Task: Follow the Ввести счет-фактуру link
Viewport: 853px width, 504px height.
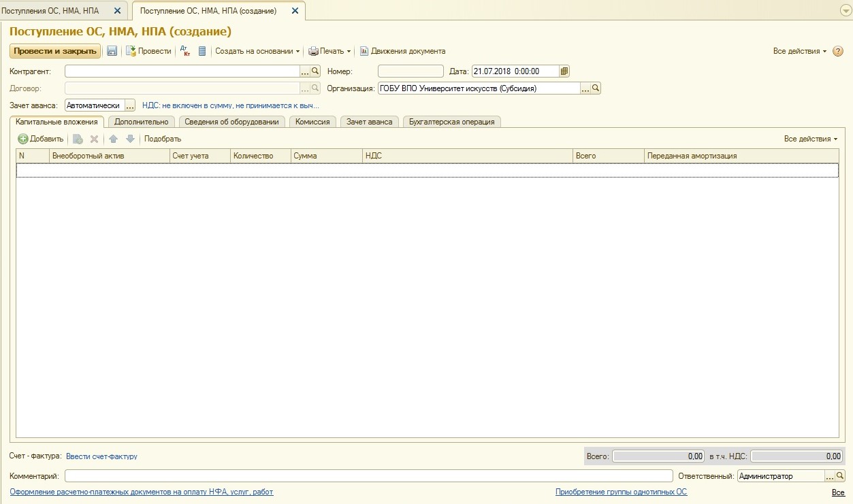Action: (x=101, y=456)
